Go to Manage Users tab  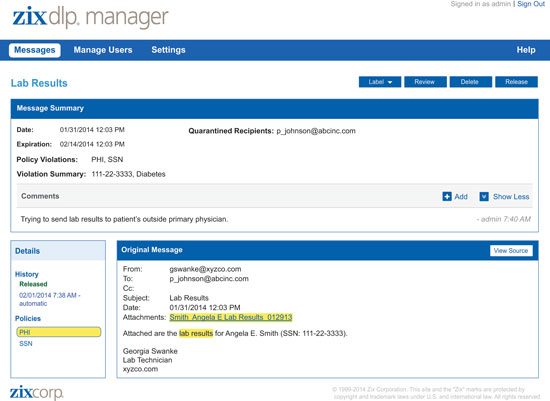[x=103, y=50]
